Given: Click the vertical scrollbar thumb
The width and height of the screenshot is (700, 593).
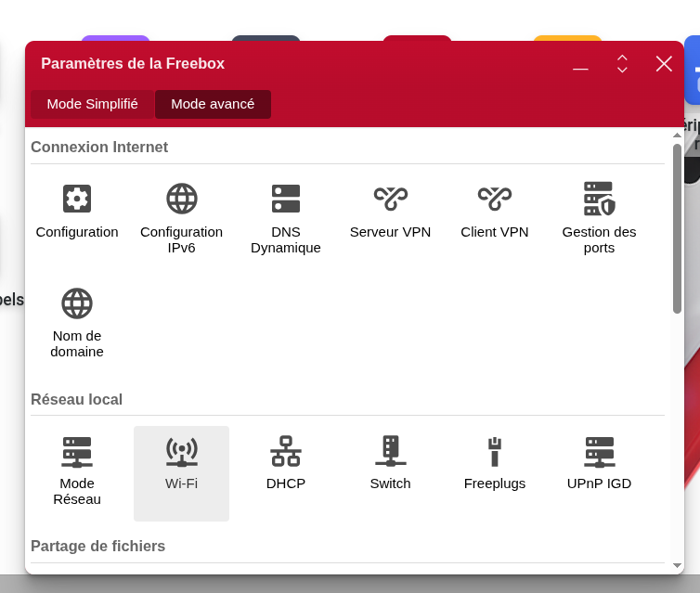Looking at the screenshot, I should (677, 227).
